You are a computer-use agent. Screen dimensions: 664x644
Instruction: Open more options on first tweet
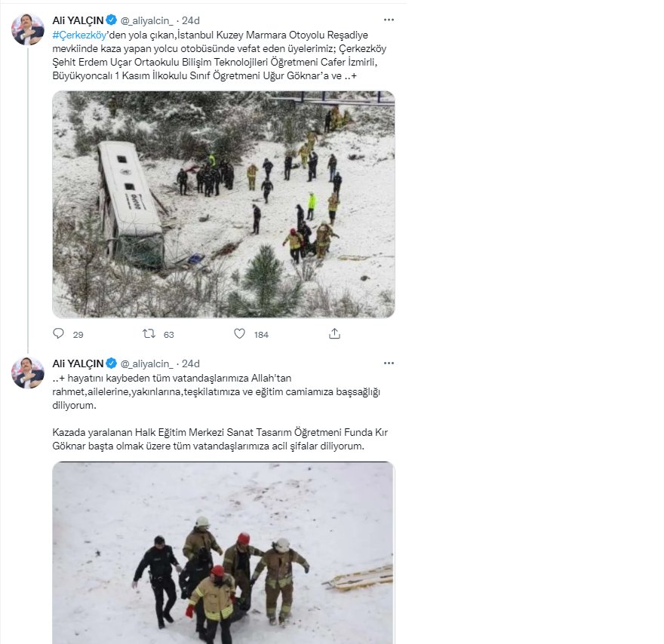tap(389, 20)
